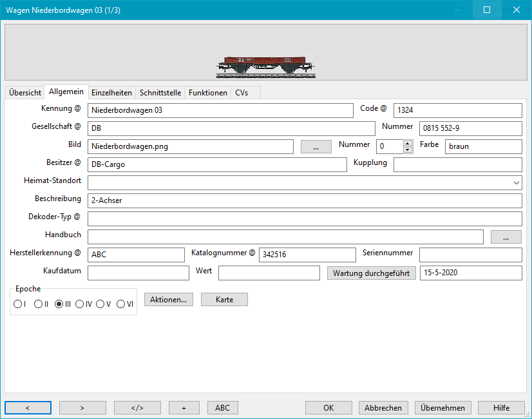Click the previous record '<' button
Image resolution: width=532 pixels, height=419 pixels.
[x=28, y=407]
